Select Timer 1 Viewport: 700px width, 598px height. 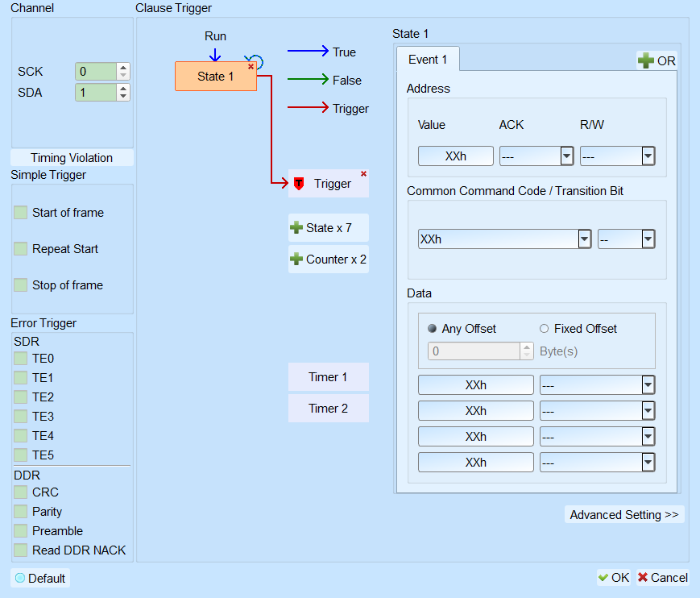(329, 377)
